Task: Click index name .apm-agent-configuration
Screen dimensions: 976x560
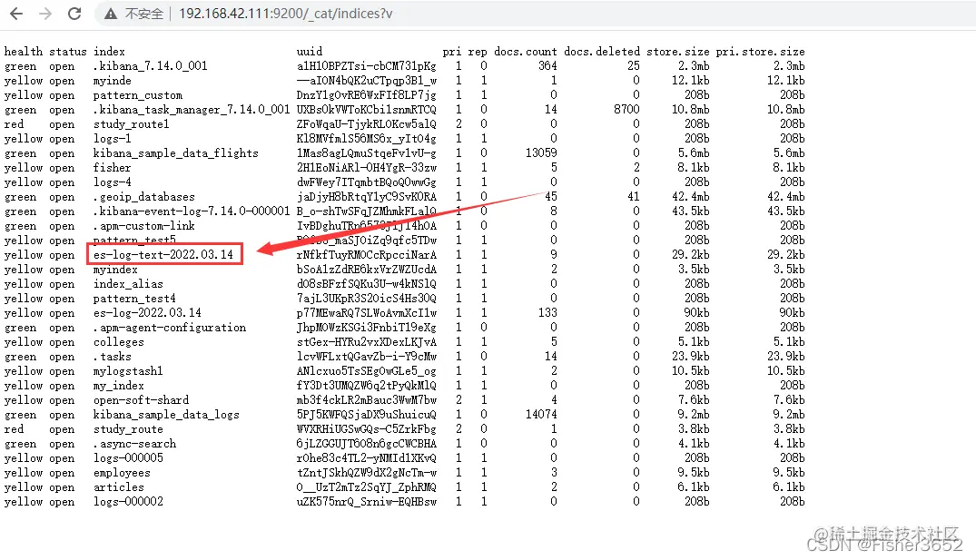Action: (x=169, y=328)
